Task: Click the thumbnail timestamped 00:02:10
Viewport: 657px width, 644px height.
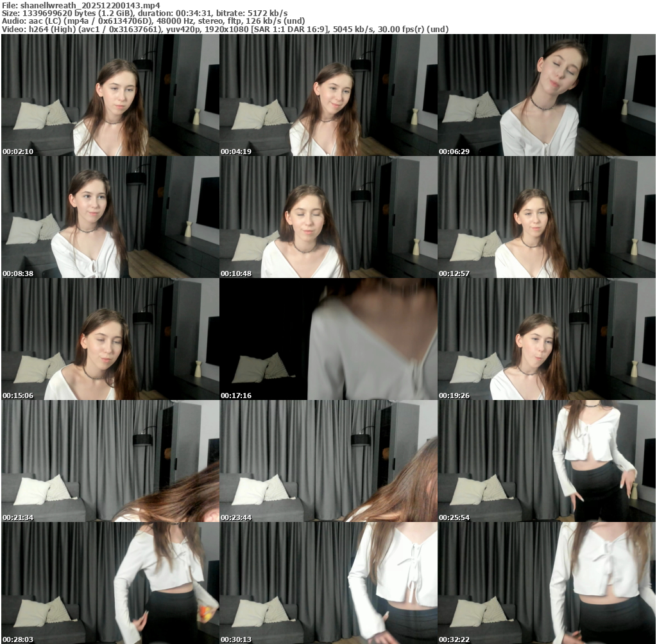Action: coord(110,95)
